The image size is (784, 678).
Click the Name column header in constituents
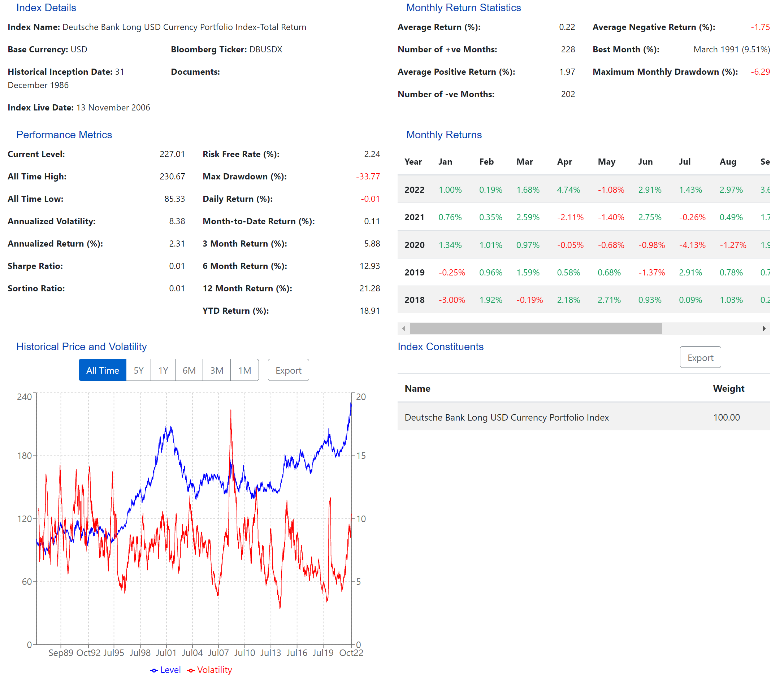coord(417,388)
